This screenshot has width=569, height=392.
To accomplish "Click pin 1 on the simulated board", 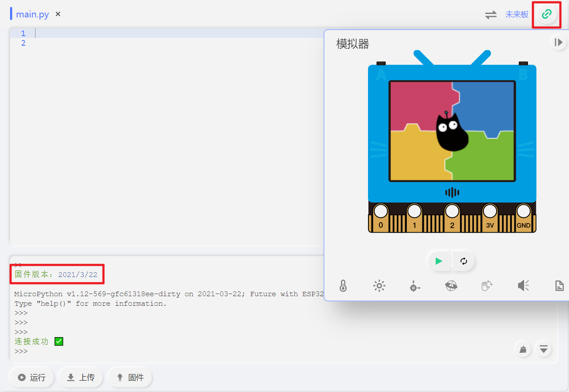I will 415,217.
